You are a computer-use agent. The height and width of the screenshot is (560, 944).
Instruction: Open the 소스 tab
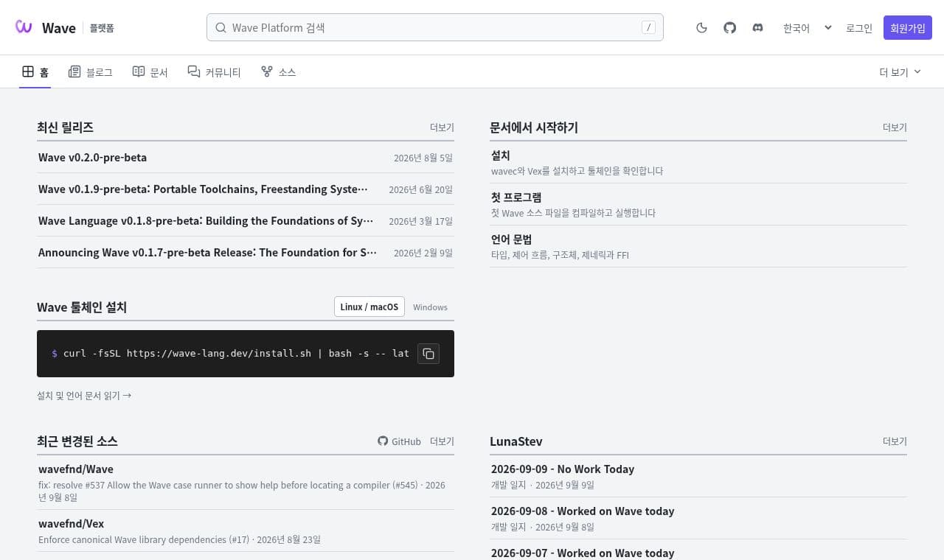coord(278,72)
